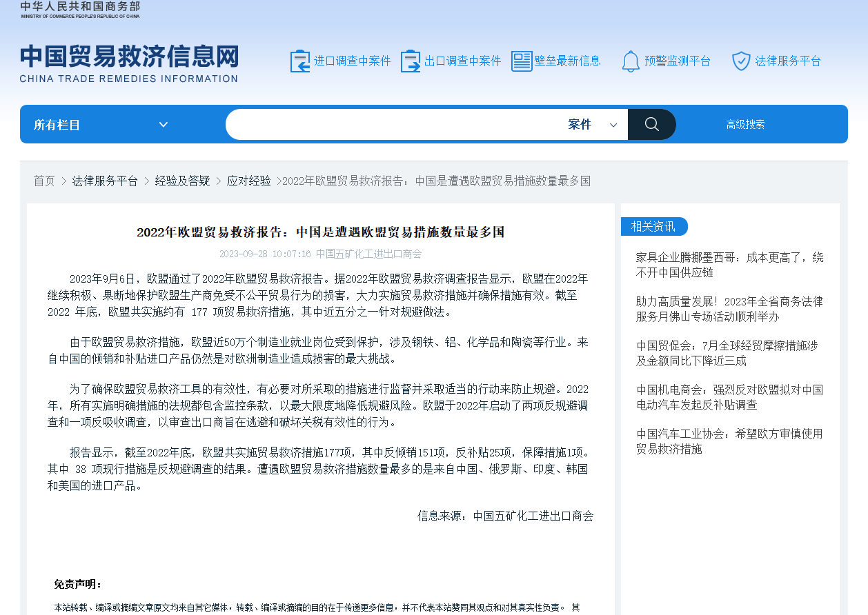Select the 相关资讯 tab header
Screen dimensions: 868x615
(654, 226)
